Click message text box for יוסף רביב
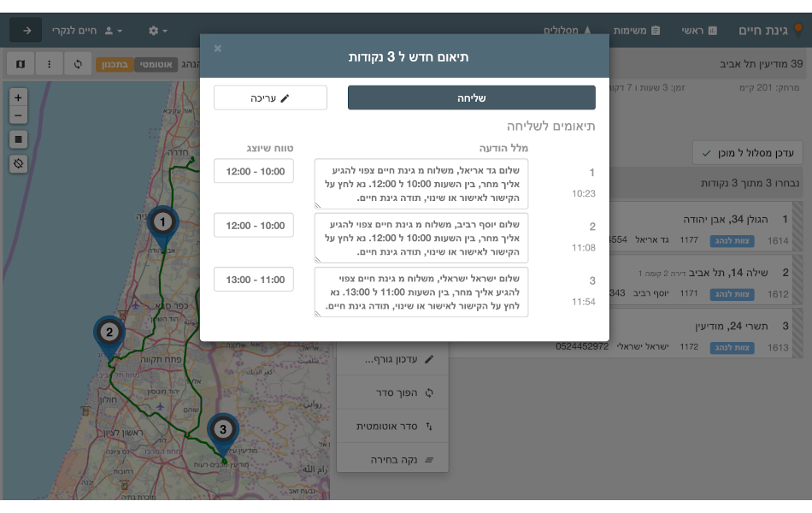The height and width of the screenshot is (513, 812). (421, 238)
